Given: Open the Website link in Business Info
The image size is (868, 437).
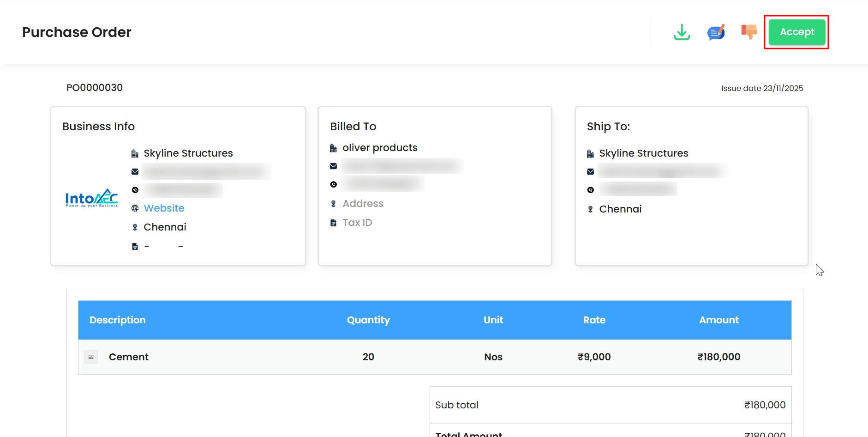Looking at the screenshot, I should click(164, 208).
